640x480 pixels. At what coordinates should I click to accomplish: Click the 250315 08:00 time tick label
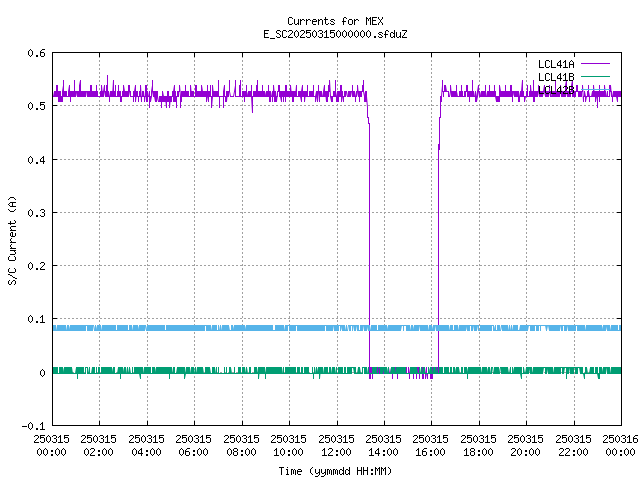241,445
